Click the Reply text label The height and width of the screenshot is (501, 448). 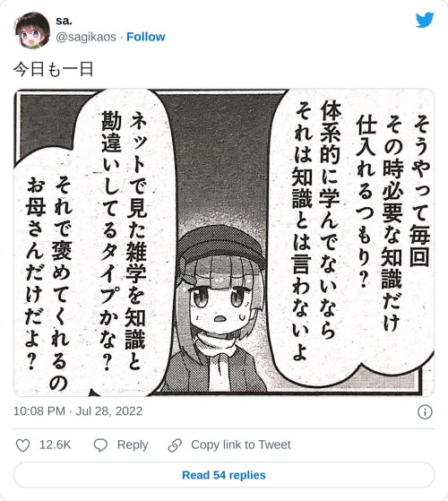pyautogui.click(x=133, y=445)
